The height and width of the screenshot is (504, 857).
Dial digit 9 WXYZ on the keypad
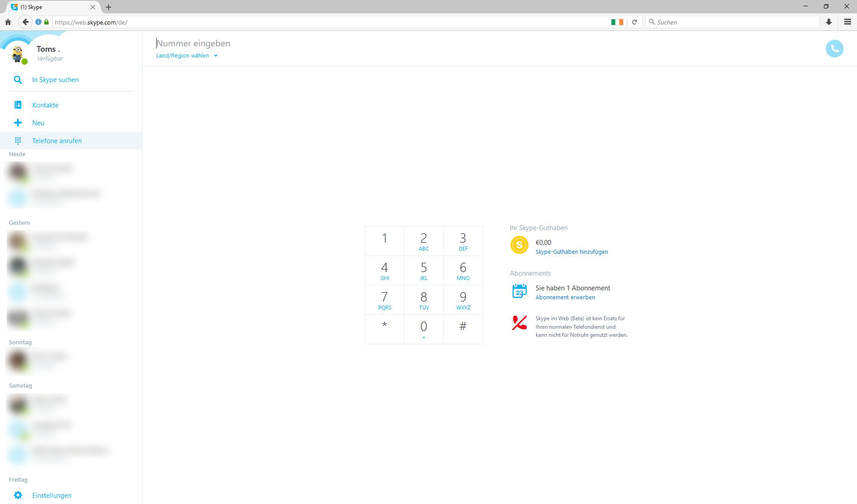point(463,300)
